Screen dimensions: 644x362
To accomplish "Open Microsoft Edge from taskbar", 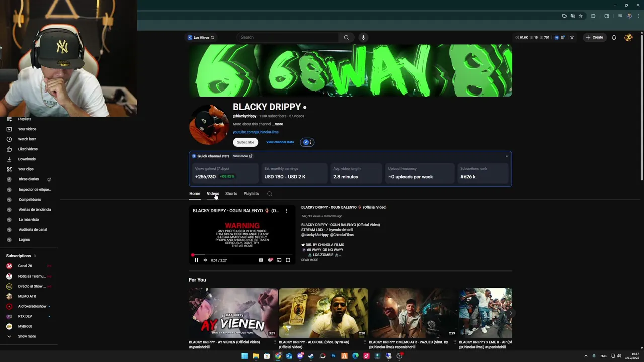I will coord(355,356).
